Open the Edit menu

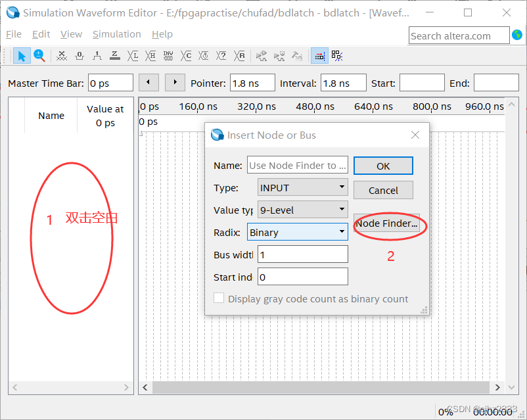(x=41, y=34)
